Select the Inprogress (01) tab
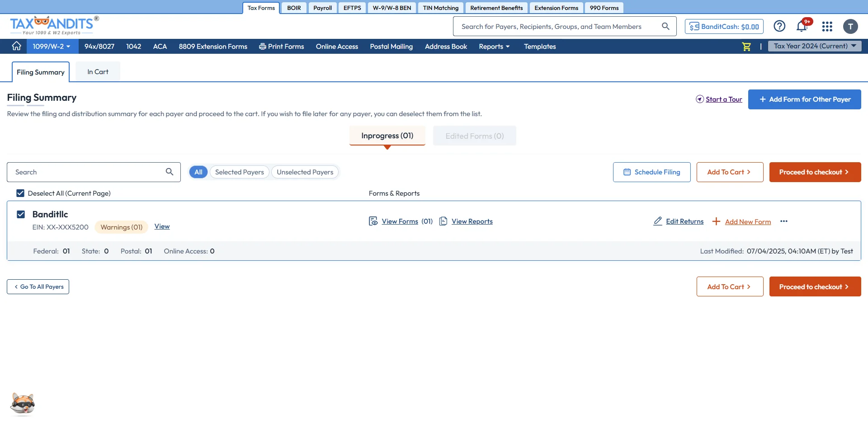This screenshot has width=868, height=427. point(387,136)
